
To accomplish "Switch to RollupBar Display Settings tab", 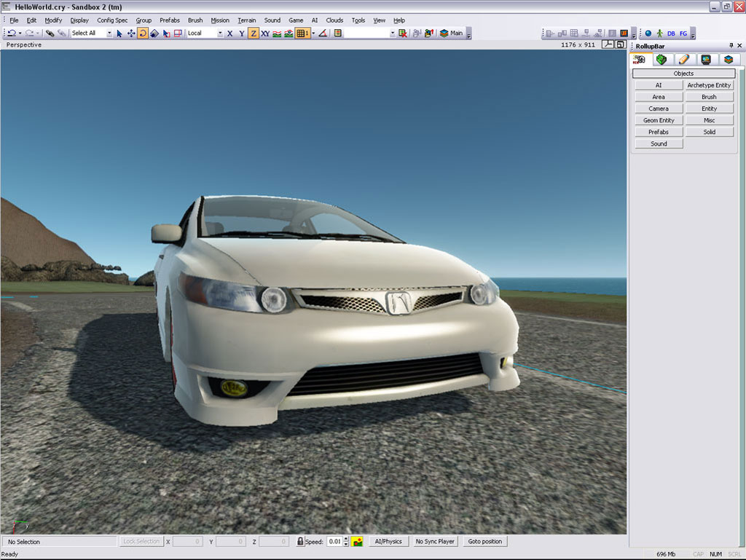I will click(705, 60).
